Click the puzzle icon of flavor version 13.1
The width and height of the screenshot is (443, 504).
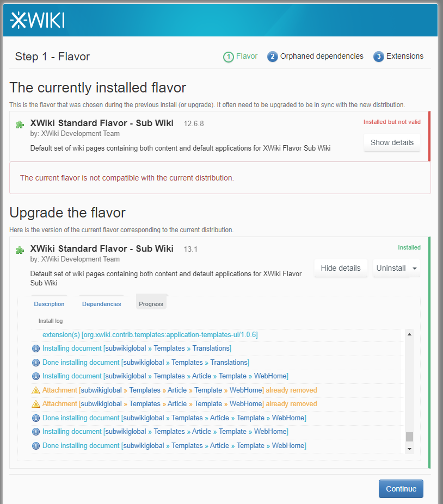(x=20, y=250)
